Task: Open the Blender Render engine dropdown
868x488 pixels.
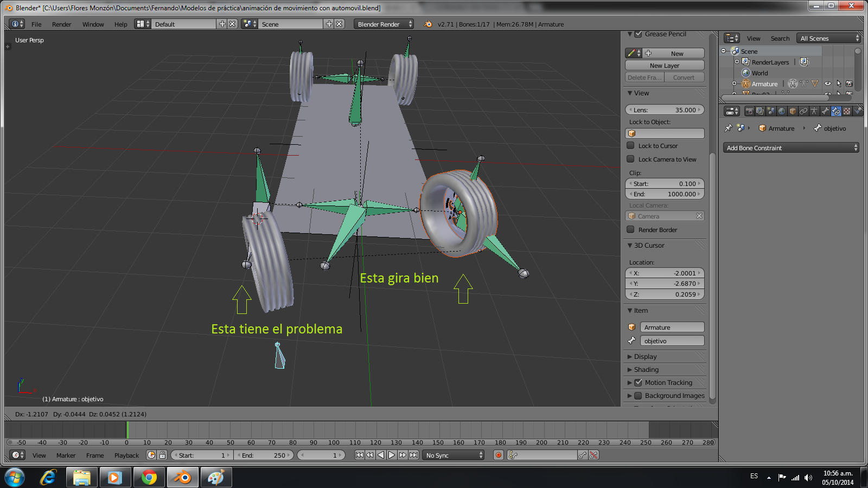Action: [384, 24]
